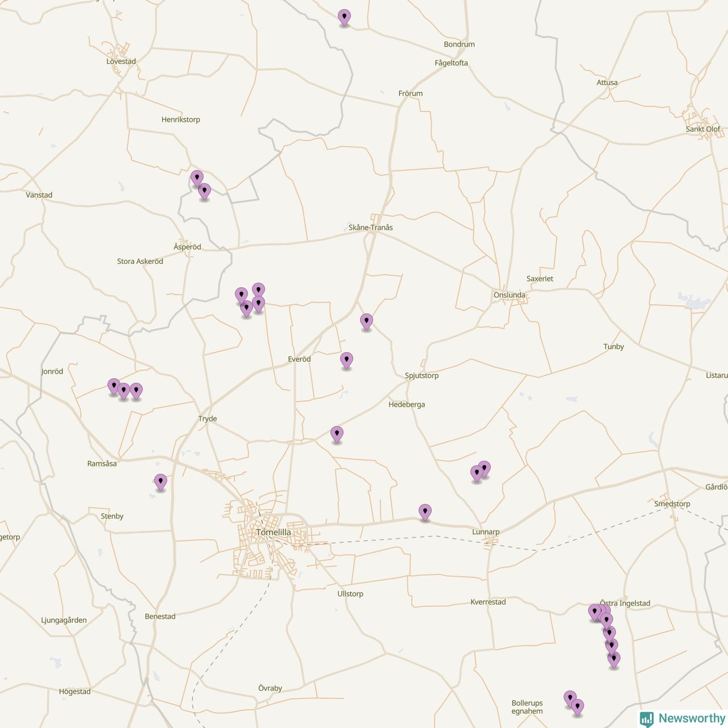Click the Sankt Olof label
The width and height of the screenshot is (728, 728).
click(x=703, y=129)
